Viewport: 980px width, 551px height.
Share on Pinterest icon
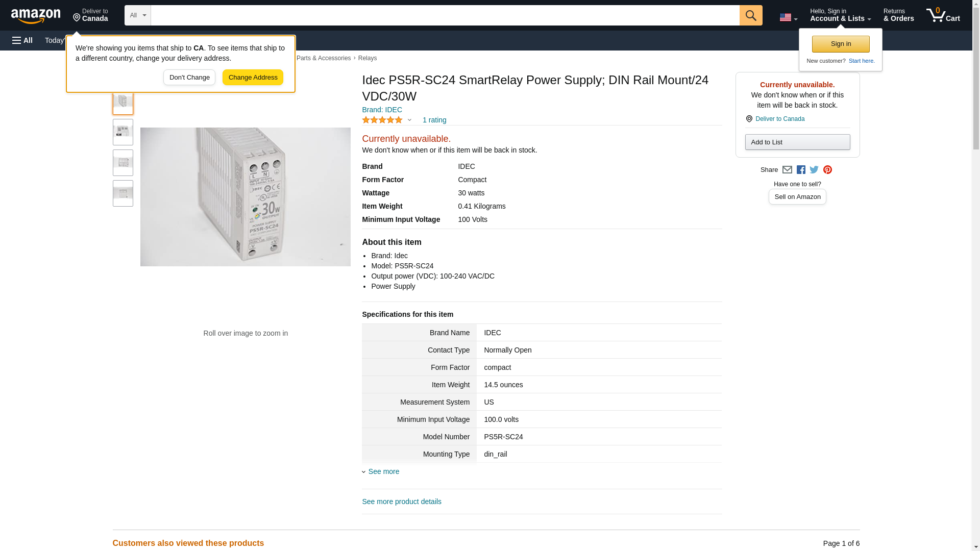(827, 170)
